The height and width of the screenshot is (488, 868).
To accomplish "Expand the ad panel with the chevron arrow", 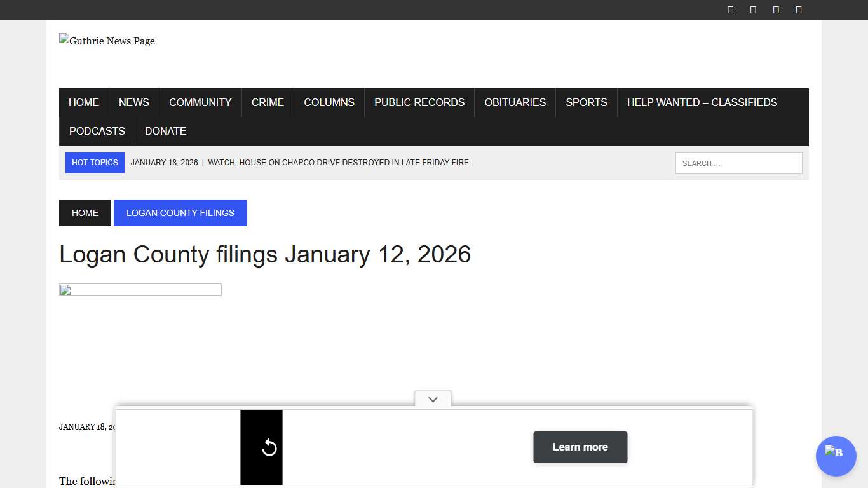I will click(x=433, y=399).
